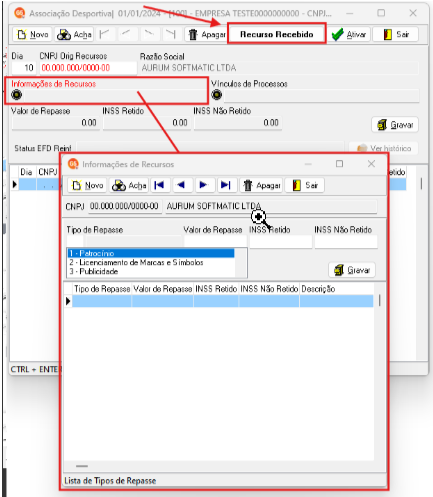Jump to last record in Informações de Recursos

[226, 185]
